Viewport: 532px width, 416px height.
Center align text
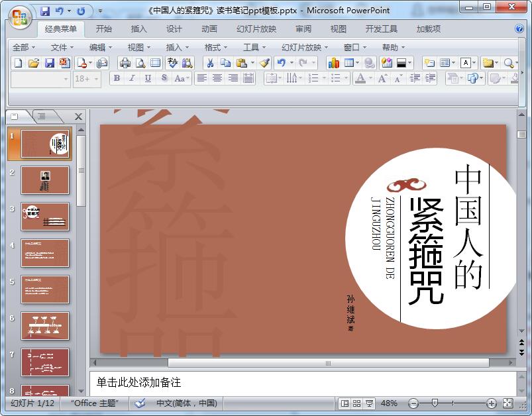(217, 78)
